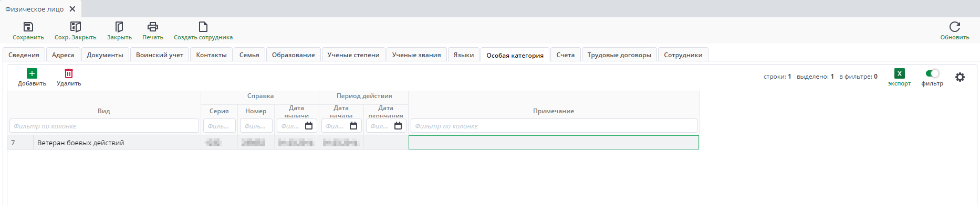The width and height of the screenshot is (980, 205).
Task: Click the Обновить refresh icon
Action: click(955, 27)
